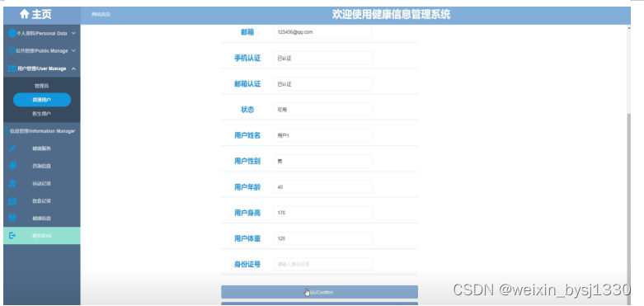Viewport: 644px width, 306px height.
Task: Open the 医生用户 submenu item
Action: click(42, 113)
